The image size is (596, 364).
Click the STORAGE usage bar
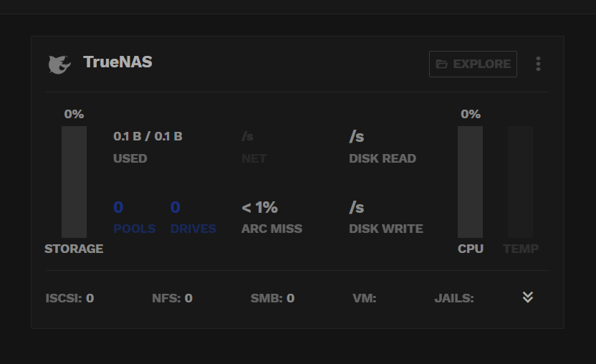tap(74, 182)
